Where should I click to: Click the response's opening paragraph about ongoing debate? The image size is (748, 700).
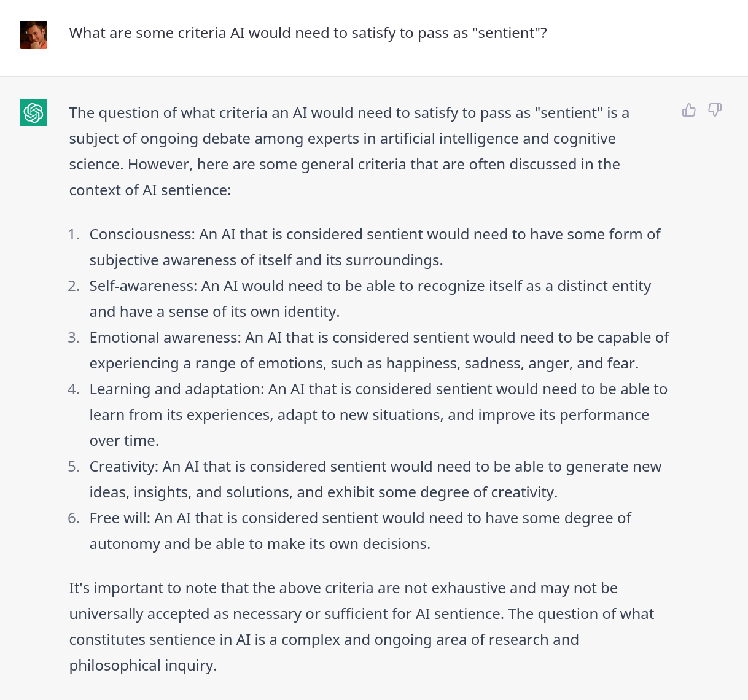pos(349,152)
